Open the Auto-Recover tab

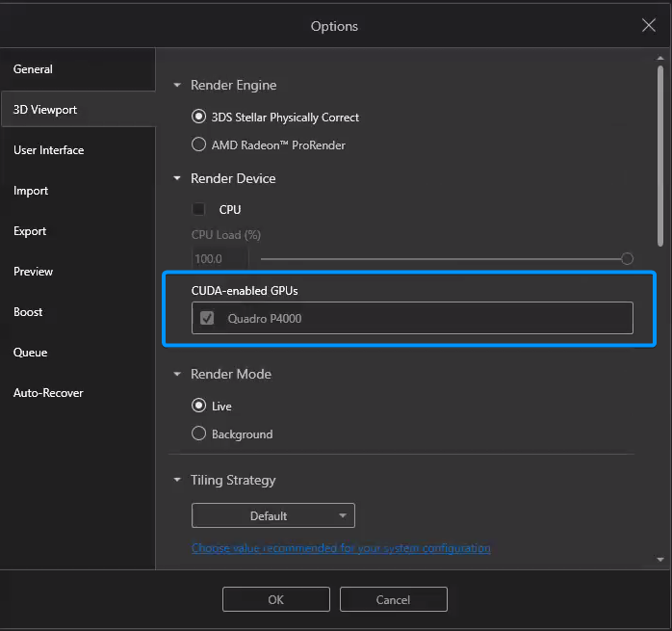(x=48, y=393)
